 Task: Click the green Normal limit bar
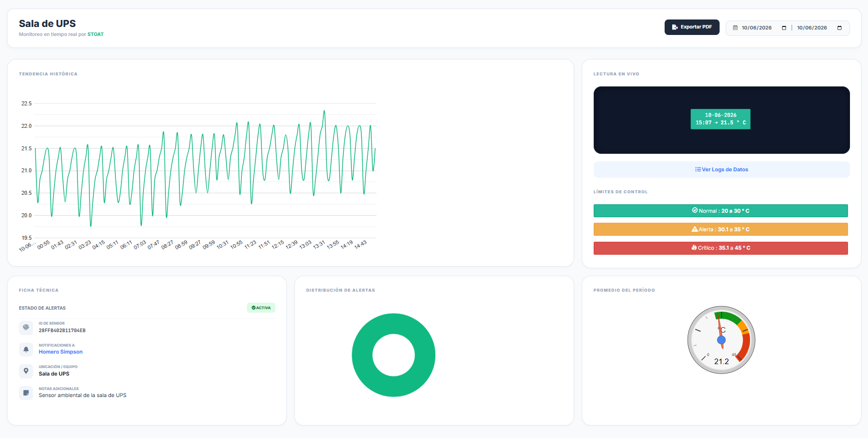721,211
